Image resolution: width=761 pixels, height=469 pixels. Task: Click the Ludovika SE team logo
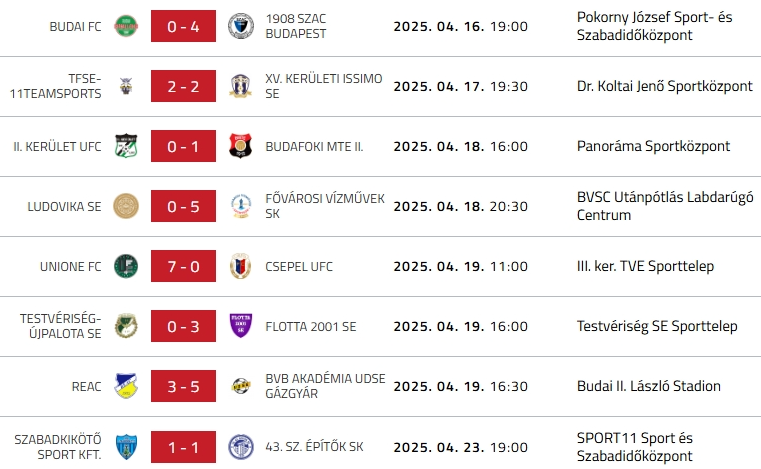pyautogui.click(x=125, y=207)
